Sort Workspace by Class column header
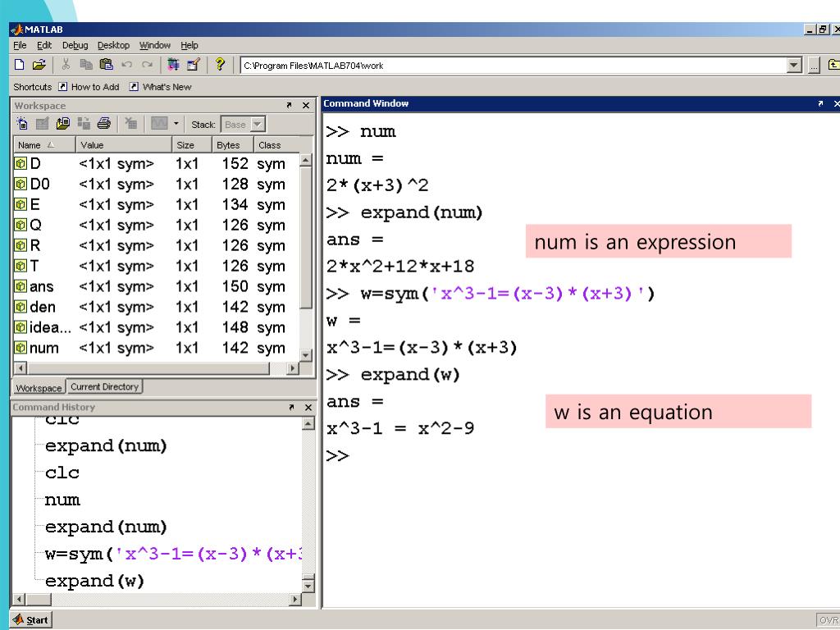840x630 pixels. coord(283,144)
